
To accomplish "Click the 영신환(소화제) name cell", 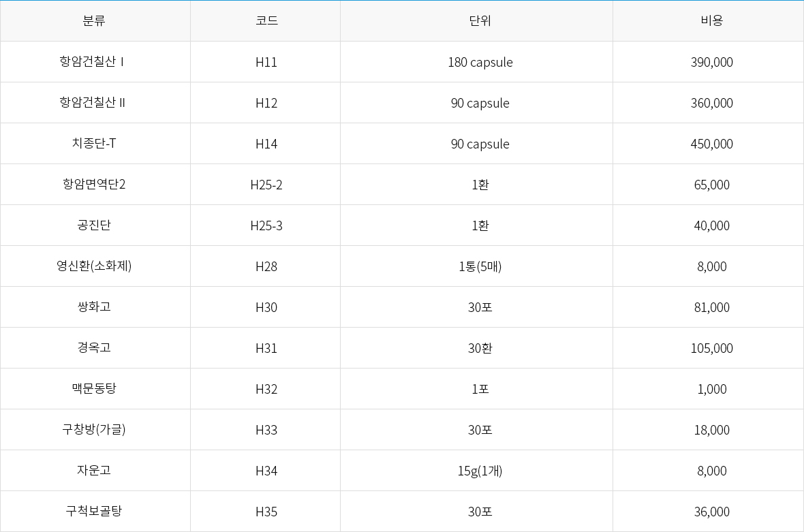I will (94, 266).
